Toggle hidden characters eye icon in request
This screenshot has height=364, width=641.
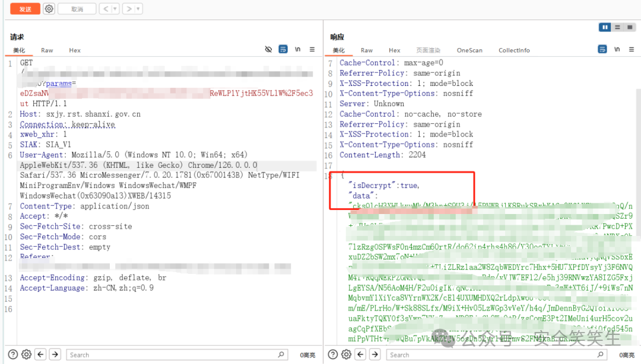click(x=268, y=49)
